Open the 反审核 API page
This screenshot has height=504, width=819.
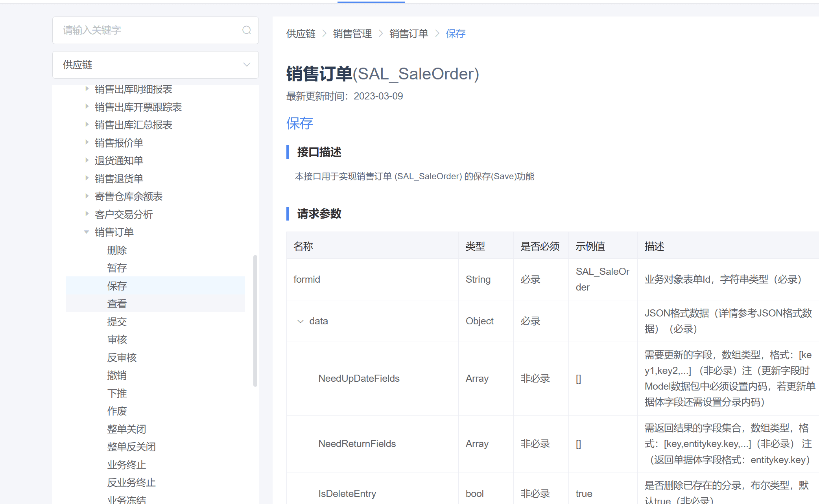tap(122, 357)
